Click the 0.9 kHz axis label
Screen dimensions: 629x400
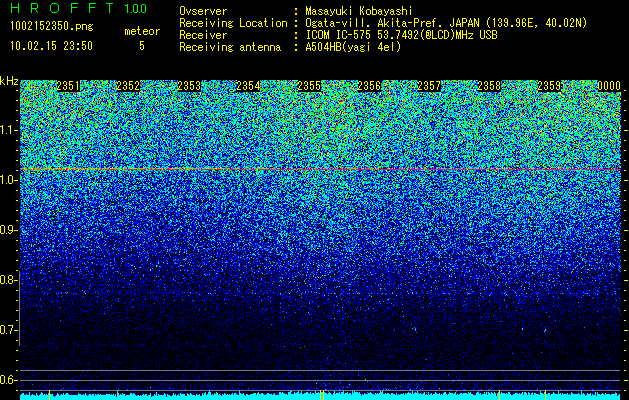click(x=7, y=230)
